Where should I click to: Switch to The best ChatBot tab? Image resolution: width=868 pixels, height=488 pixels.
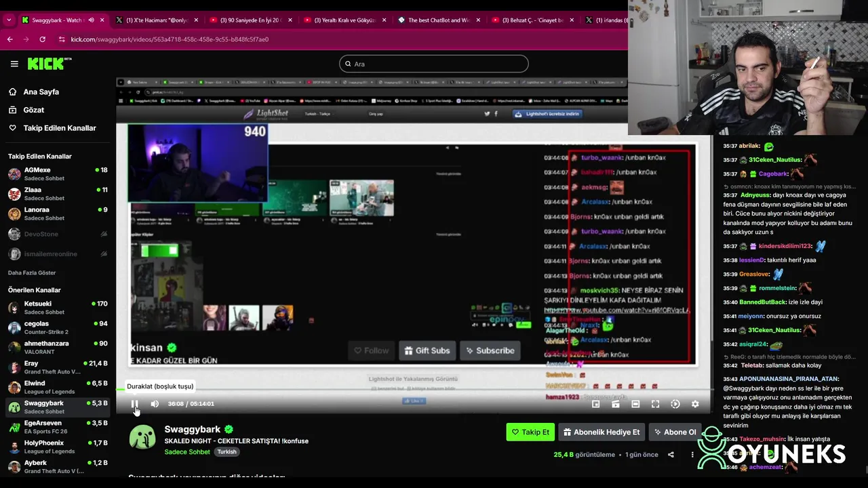click(x=438, y=20)
